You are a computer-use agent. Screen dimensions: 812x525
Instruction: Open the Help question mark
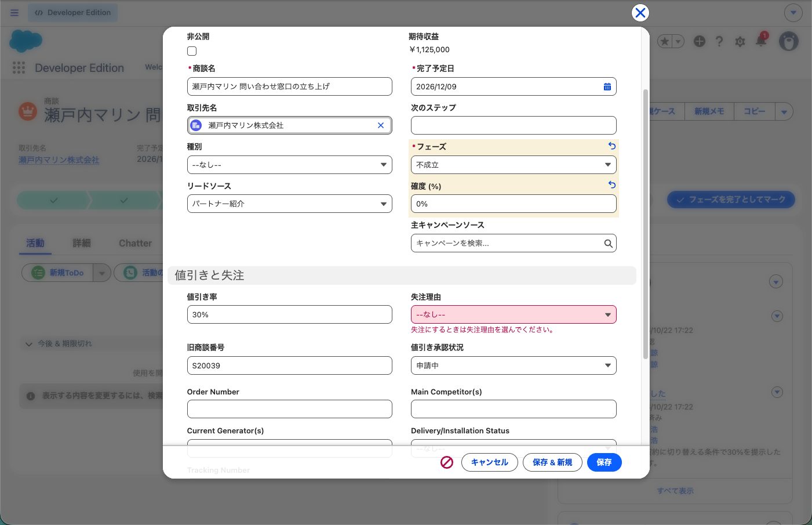(719, 41)
